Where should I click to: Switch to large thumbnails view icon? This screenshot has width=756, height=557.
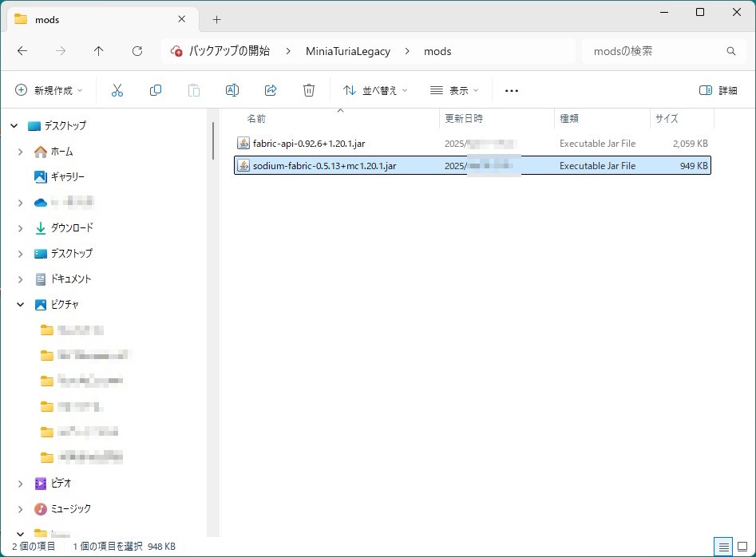[742, 547]
